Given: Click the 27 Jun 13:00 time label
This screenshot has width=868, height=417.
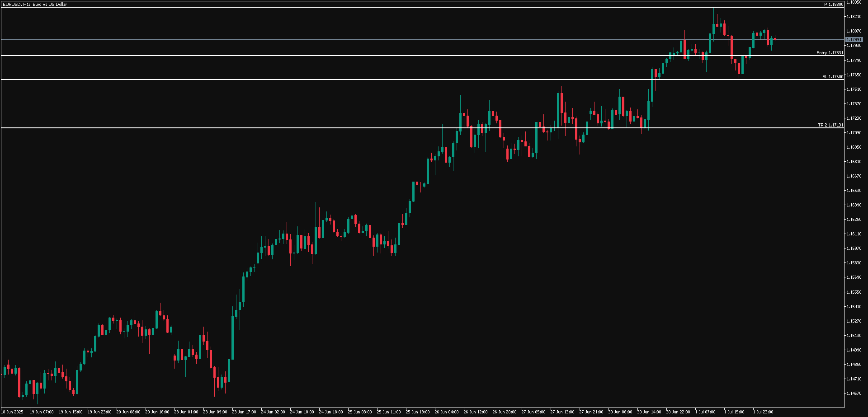Looking at the screenshot, I should pos(562,412).
